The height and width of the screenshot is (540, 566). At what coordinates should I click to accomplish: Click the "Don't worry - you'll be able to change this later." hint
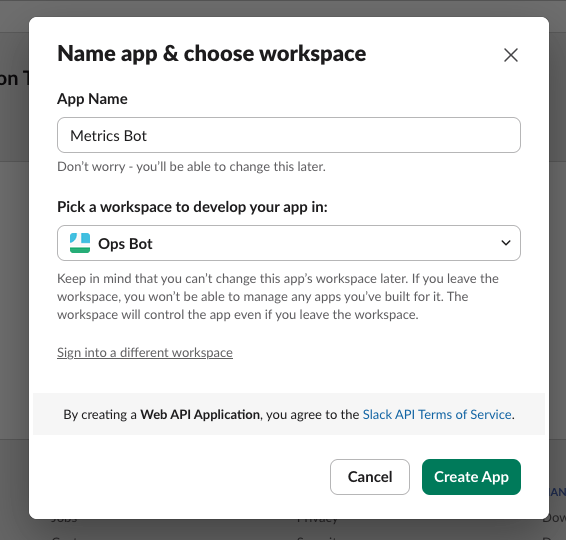tap(191, 167)
